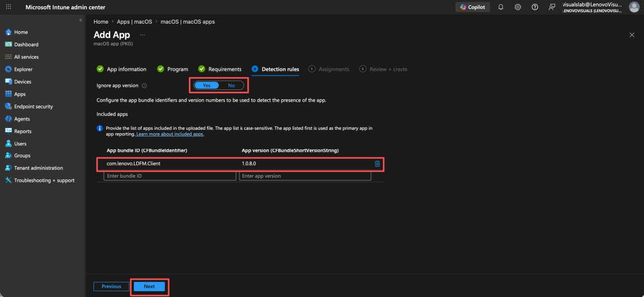Click the All services icon
Image resolution: width=644 pixels, height=297 pixels.
tap(8, 57)
